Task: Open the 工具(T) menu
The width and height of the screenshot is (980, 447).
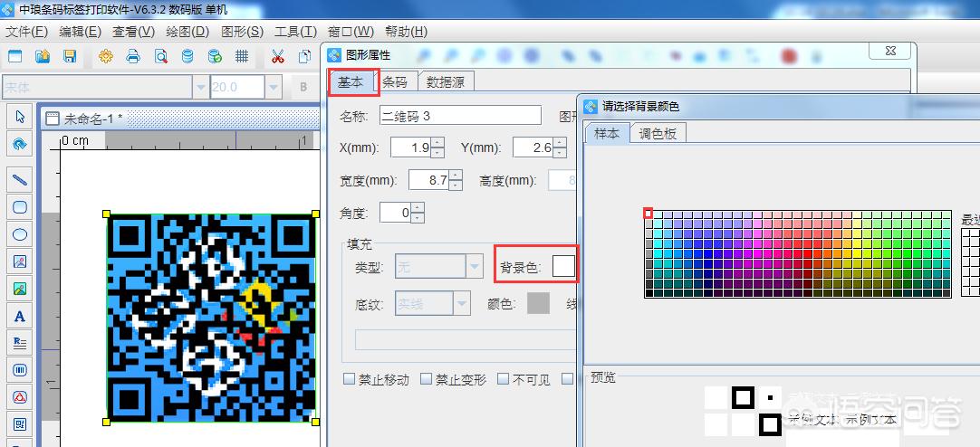Action: 295,31
